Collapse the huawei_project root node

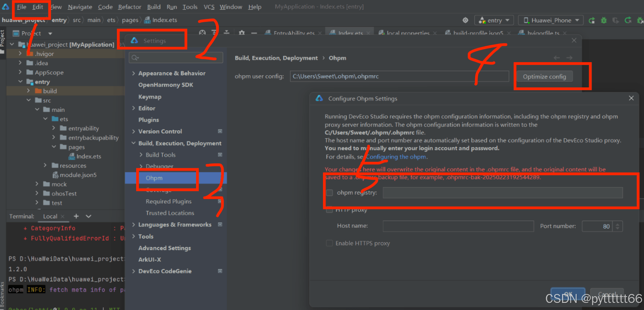tap(12, 44)
